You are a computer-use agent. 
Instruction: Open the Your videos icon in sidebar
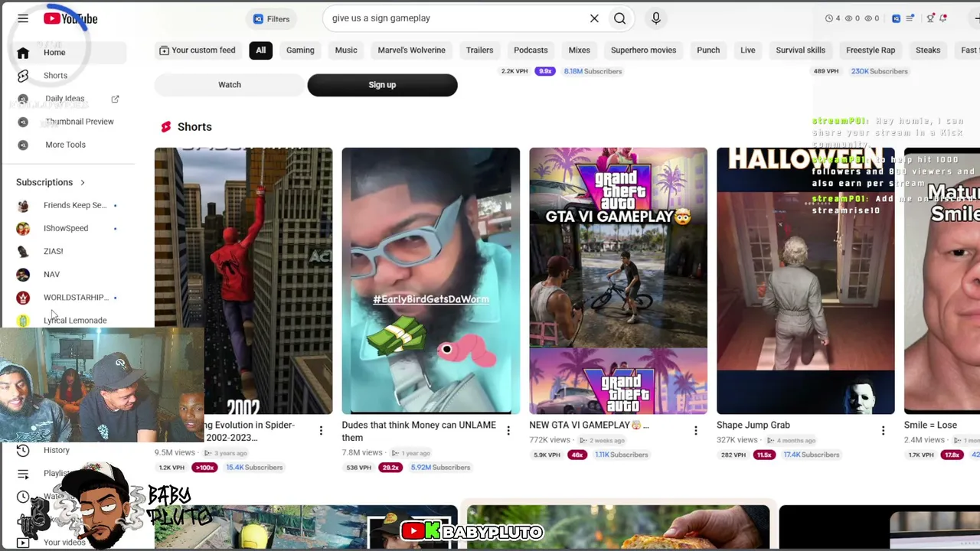click(23, 543)
